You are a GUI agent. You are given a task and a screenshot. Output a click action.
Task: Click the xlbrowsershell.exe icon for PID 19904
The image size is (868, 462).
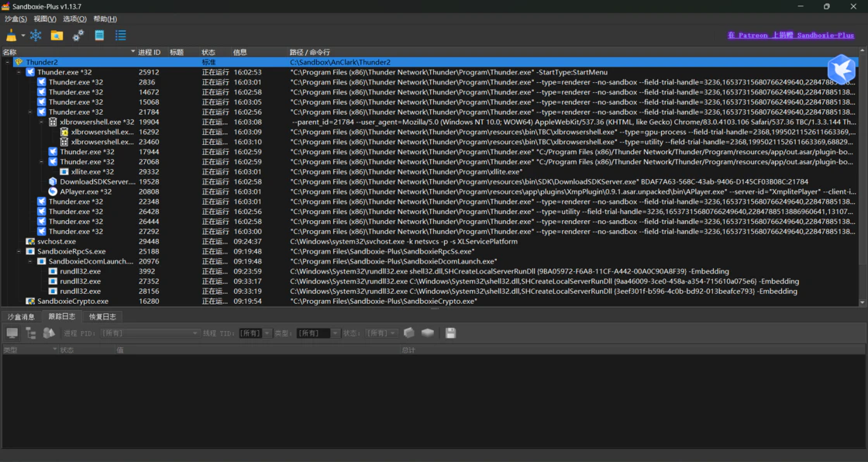(x=53, y=122)
